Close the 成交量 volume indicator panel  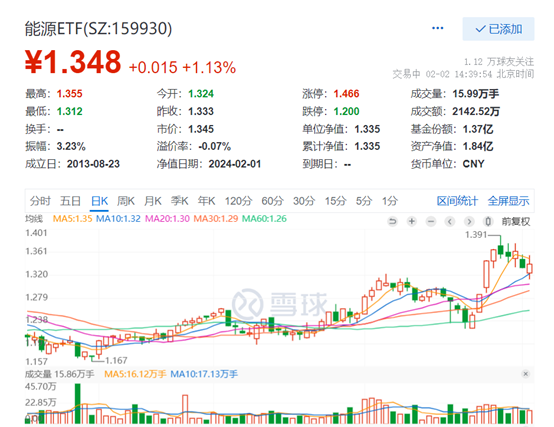pyautogui.click(x=525, y=374)
